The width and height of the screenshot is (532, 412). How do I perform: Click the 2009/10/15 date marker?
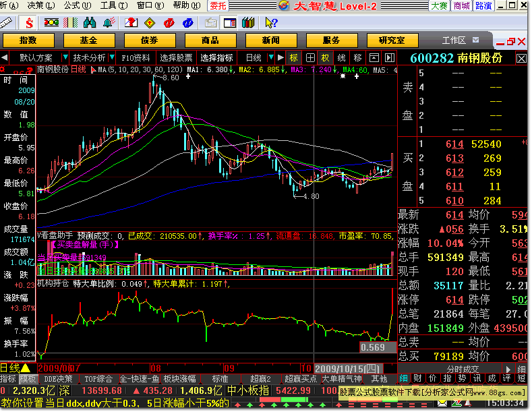click(349, 369)
